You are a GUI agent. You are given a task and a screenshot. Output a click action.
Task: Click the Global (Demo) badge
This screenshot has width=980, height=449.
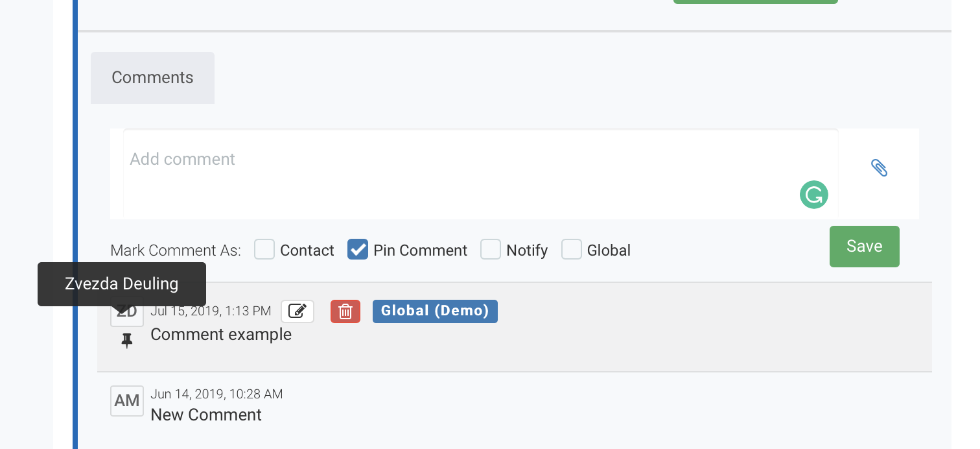click(435, 311)
